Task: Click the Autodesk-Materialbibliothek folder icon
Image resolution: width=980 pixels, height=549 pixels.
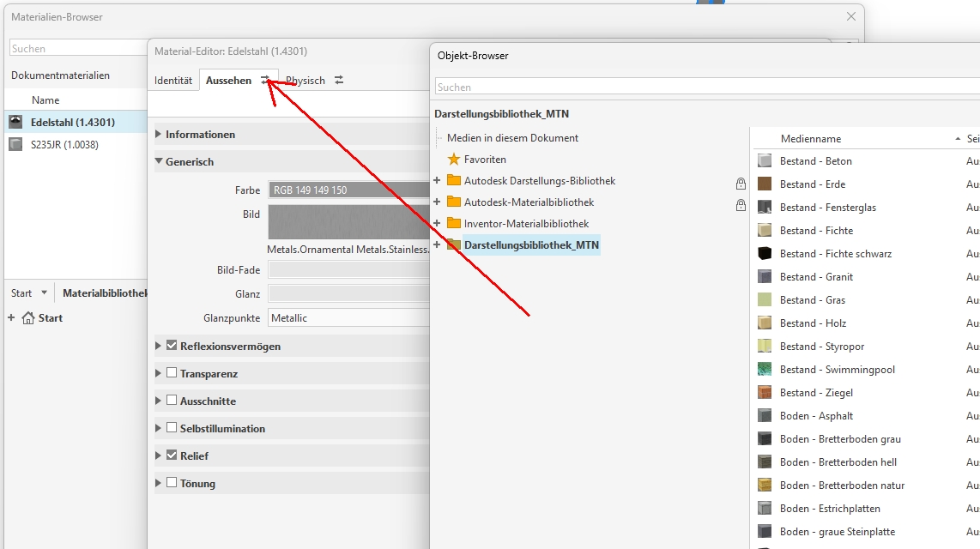Action: (454, 202)
